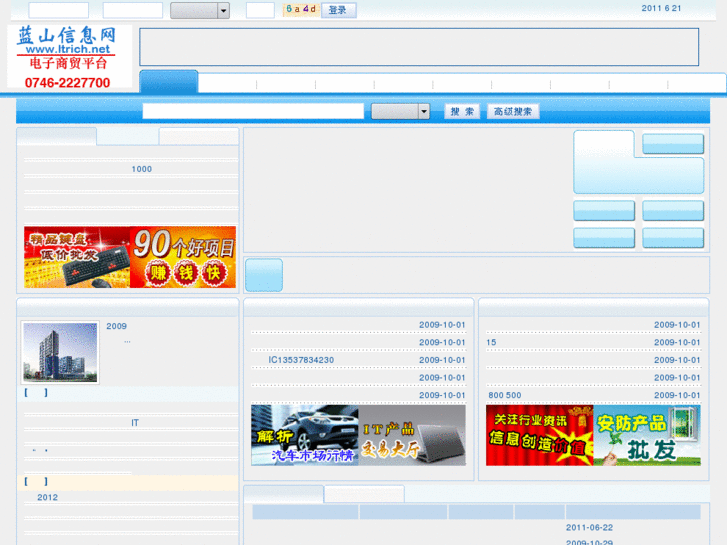727x545 pixels.
Task: Focus the captcha code input beside 6a4d
Action: click(x=260, y=10)
